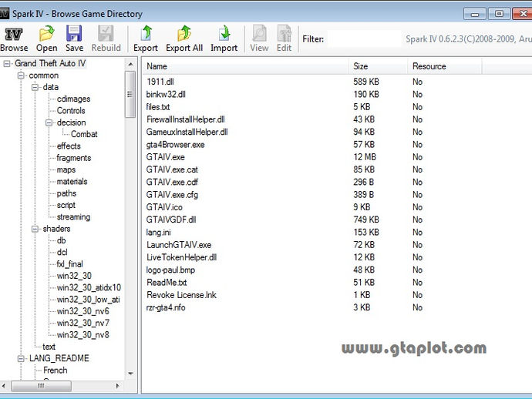
Task: Collapse the LANG_README folder expander
Action: click(21, 358)
